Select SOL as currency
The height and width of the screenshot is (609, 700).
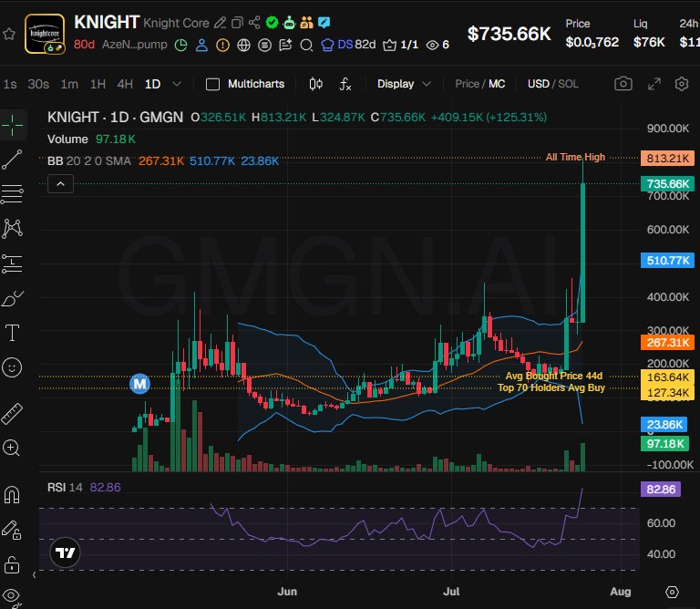click(568, 84)
